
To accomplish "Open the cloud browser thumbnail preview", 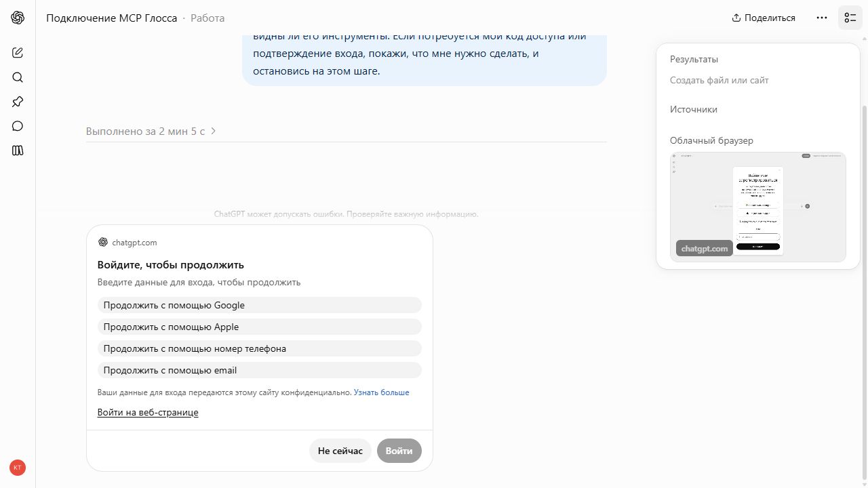I will pos(758,207).
